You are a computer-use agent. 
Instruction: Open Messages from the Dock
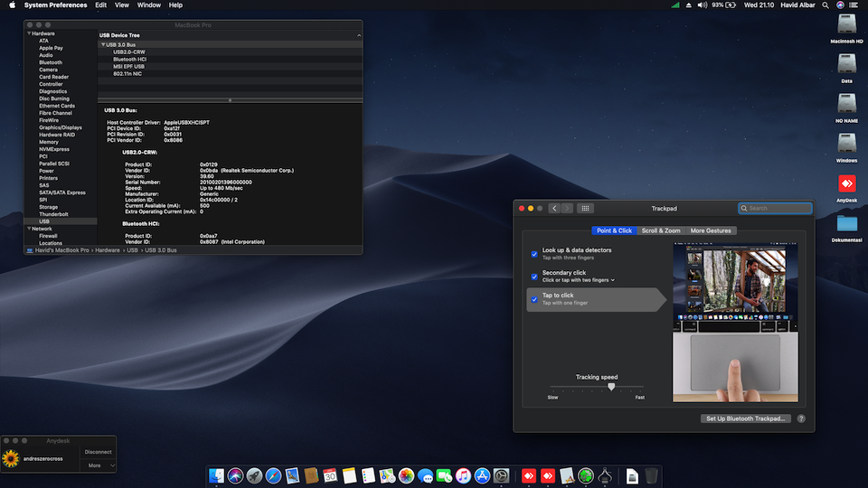[425, 476]
